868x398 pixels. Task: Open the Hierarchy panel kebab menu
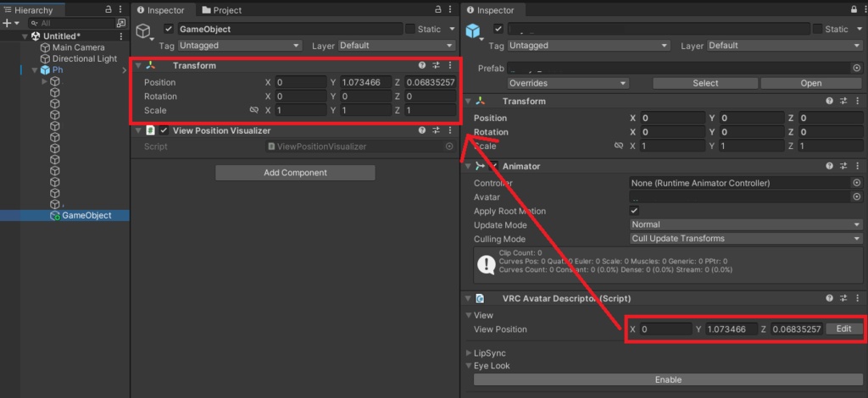click(x=120, y=9)
